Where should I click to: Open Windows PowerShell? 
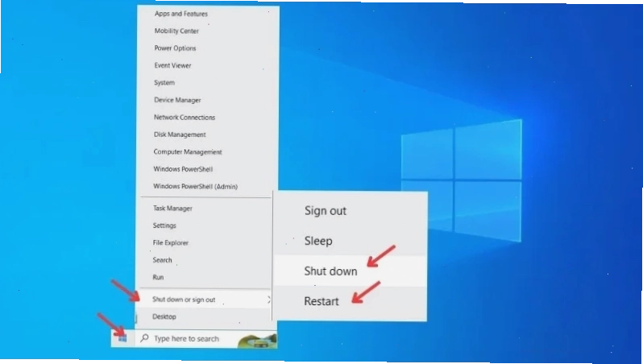point(183,169)
